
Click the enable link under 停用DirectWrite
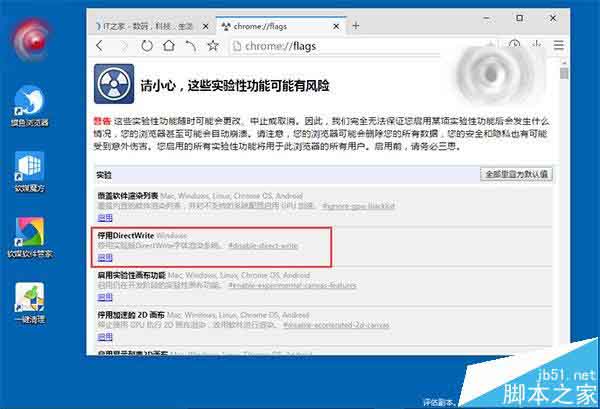tap(105, 257)
